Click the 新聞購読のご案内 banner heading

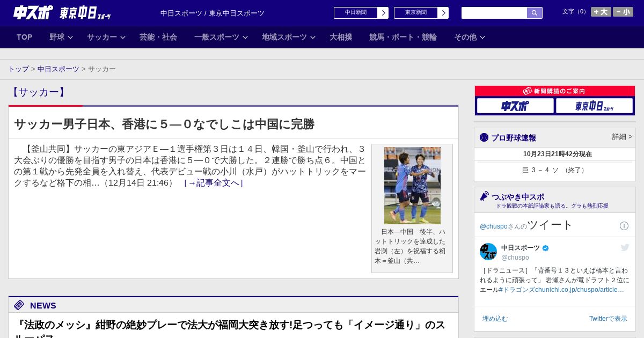tap(554, 91)
